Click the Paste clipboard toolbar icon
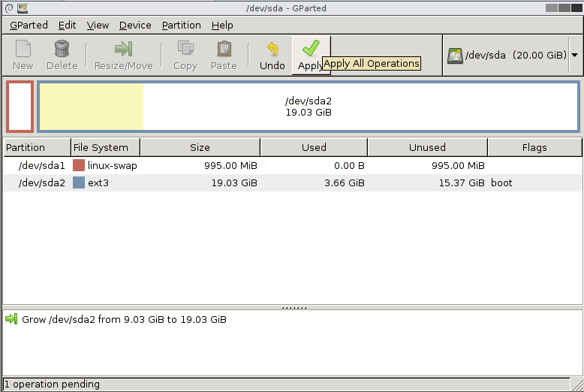Screen dimensions: 584x392 [x=224, y=49]
